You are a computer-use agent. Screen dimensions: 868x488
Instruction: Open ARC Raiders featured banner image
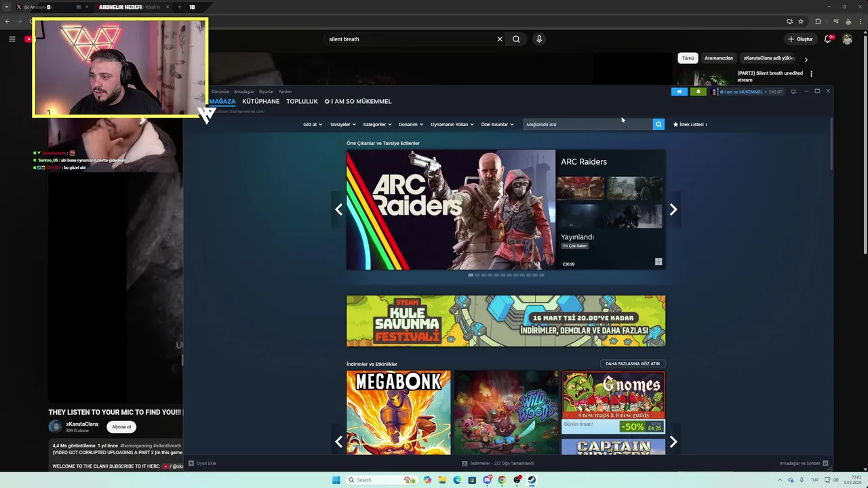pos(451,209)
